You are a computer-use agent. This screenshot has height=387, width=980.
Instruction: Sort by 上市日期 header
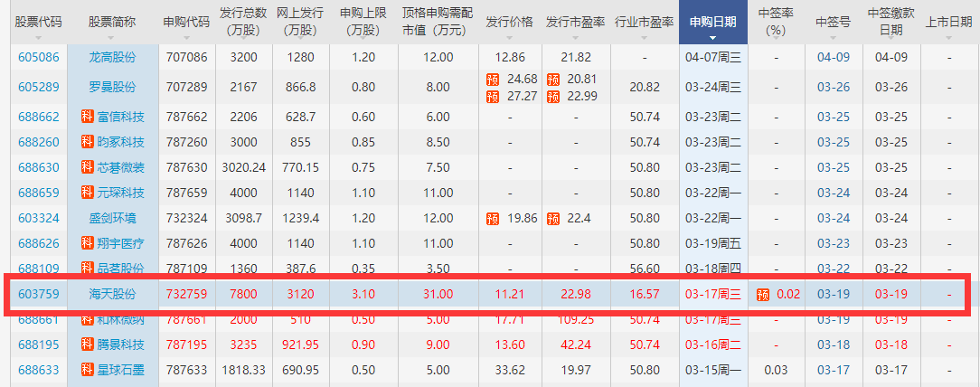[948, 24]
